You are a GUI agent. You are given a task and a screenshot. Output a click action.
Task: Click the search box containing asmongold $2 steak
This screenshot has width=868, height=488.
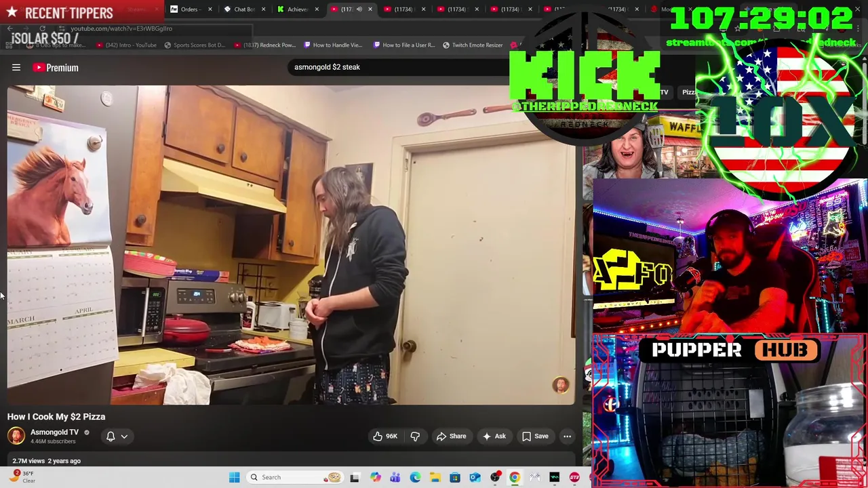400,67
